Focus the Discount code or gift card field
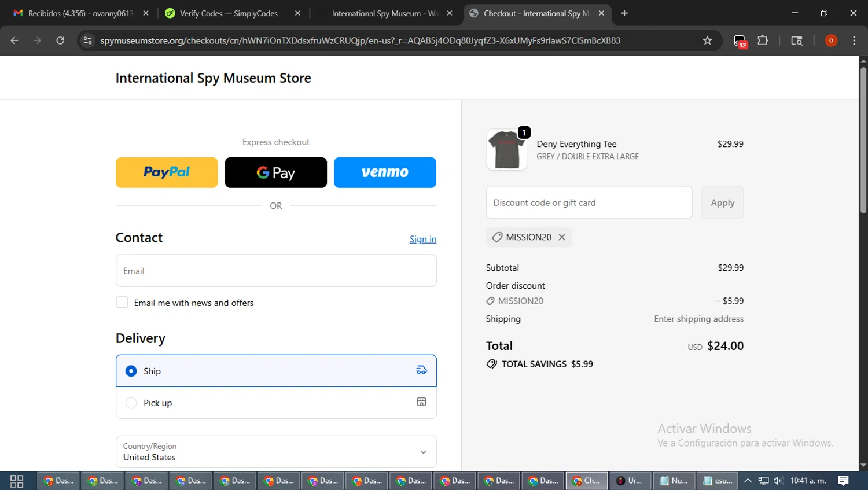 tap(589, 202)
